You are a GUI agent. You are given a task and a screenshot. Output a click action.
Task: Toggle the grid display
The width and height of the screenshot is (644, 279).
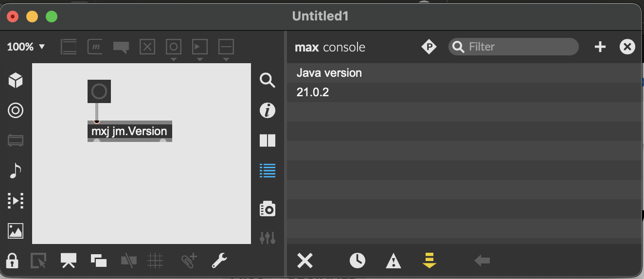coord(155,261)
